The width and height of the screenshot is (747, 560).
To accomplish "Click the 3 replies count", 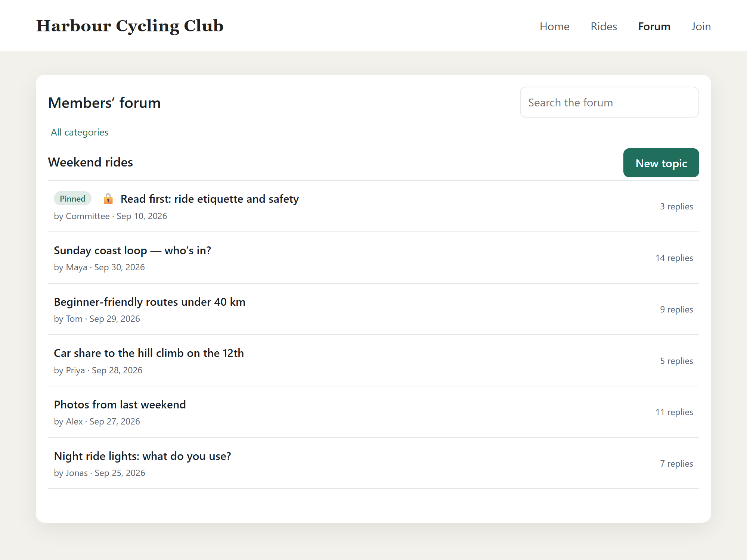I will [676, 206].
